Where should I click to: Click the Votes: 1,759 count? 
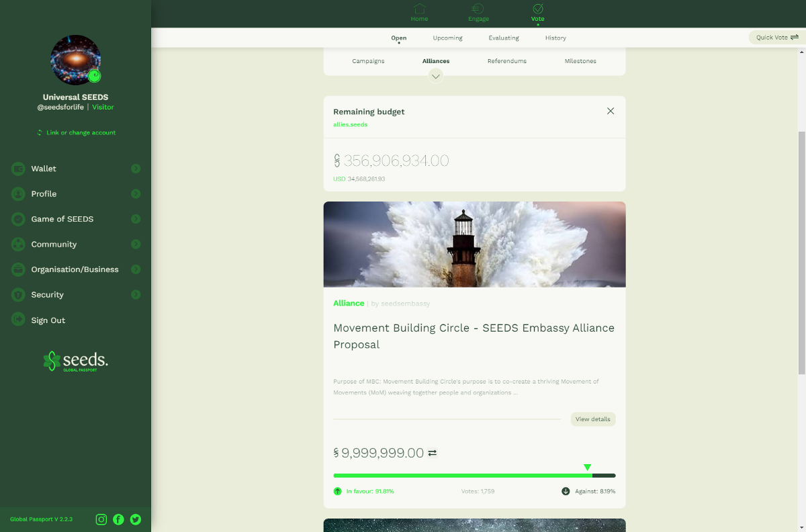click(x=478, y=492)
